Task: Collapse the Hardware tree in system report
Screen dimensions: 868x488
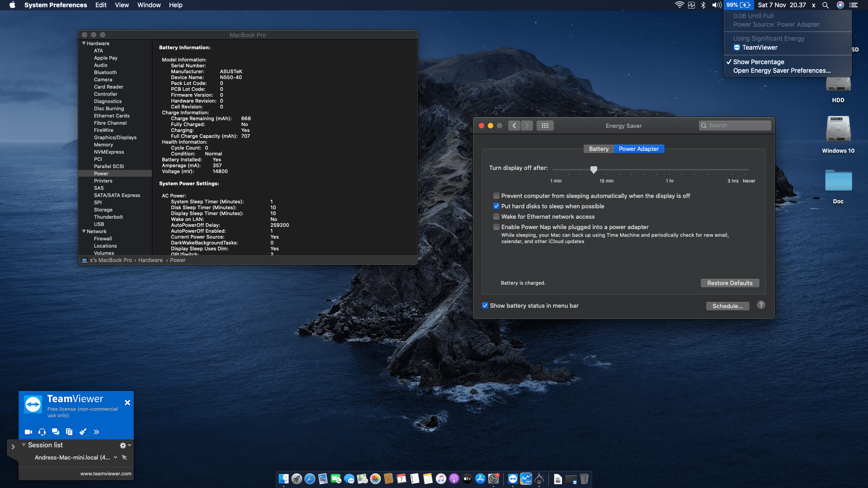Action: (x=84, y=43)
